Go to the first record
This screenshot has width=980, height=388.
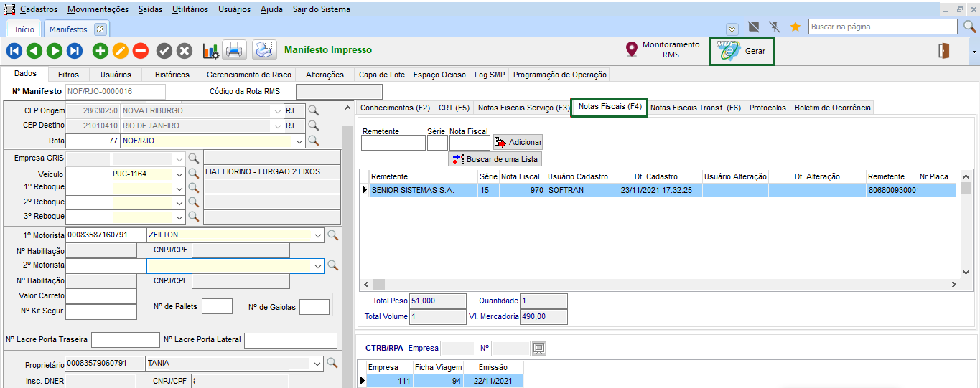click(14, 51)
